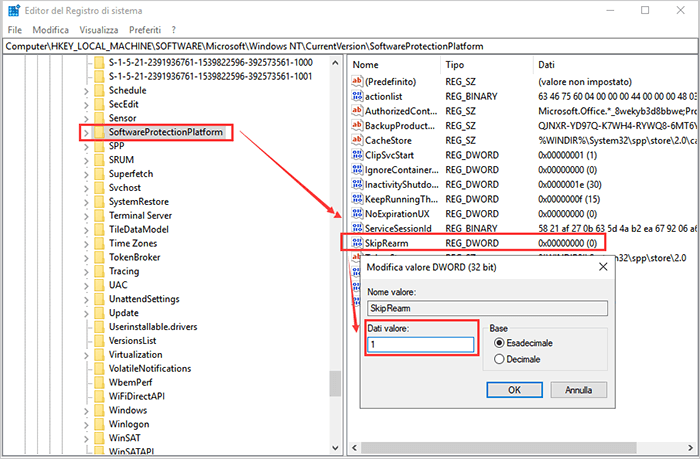Screen dimensions: 700x459
Task: Click the actionlist binary value icon
Action: (x=354, y=95)
